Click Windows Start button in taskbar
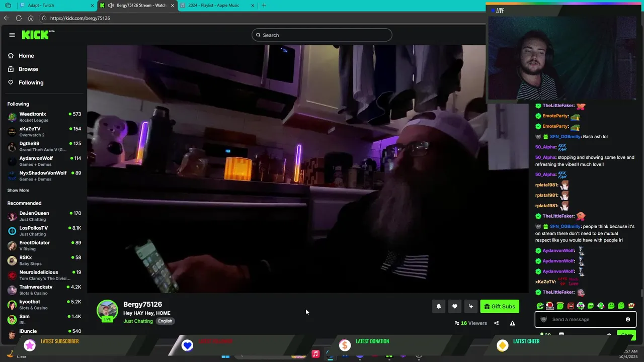Viewport: 644px width, 362px height. point(226,355)
